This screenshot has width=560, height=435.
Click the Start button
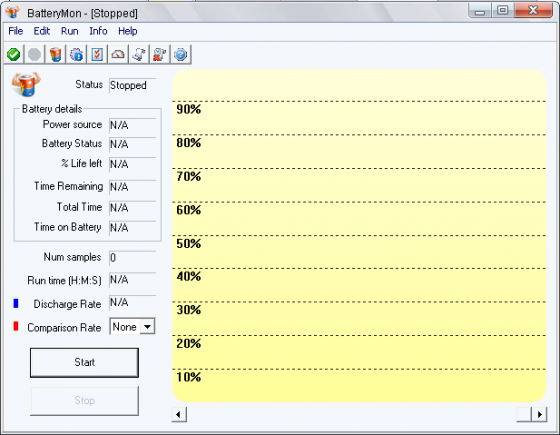84,362
